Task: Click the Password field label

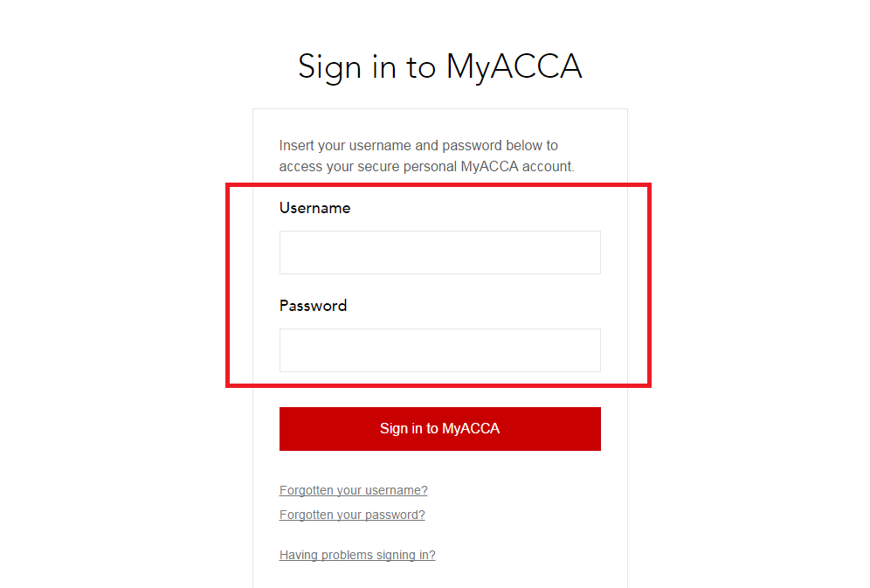Action: tap(313, 306)
